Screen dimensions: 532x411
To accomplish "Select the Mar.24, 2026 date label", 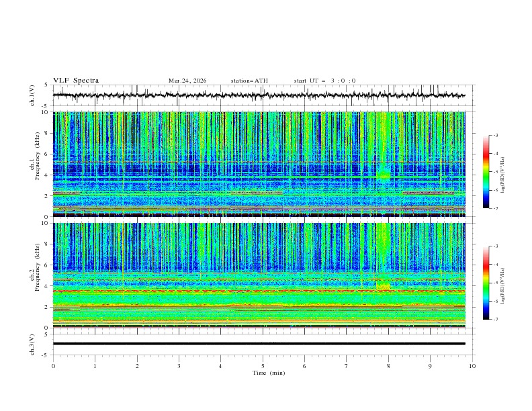I will 187,81.
